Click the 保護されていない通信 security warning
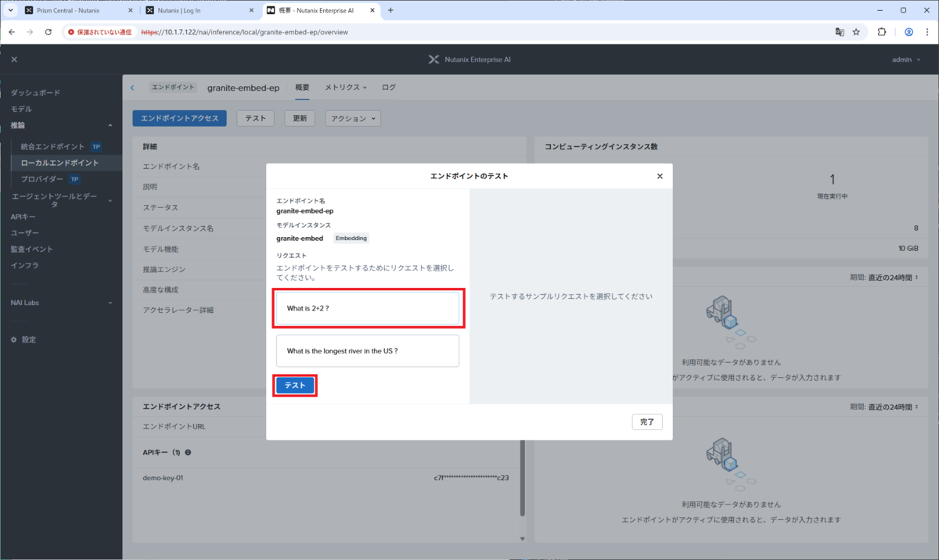 [x=100, y=32]
